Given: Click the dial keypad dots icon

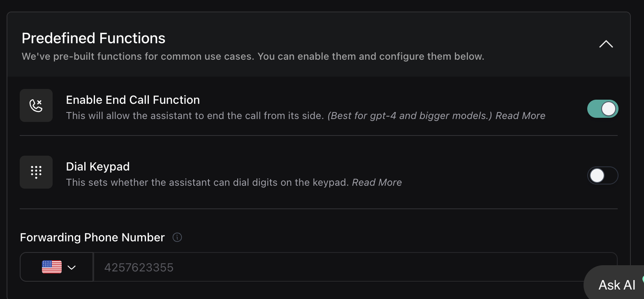Looking at the screenshot, I should click(36, 172).
